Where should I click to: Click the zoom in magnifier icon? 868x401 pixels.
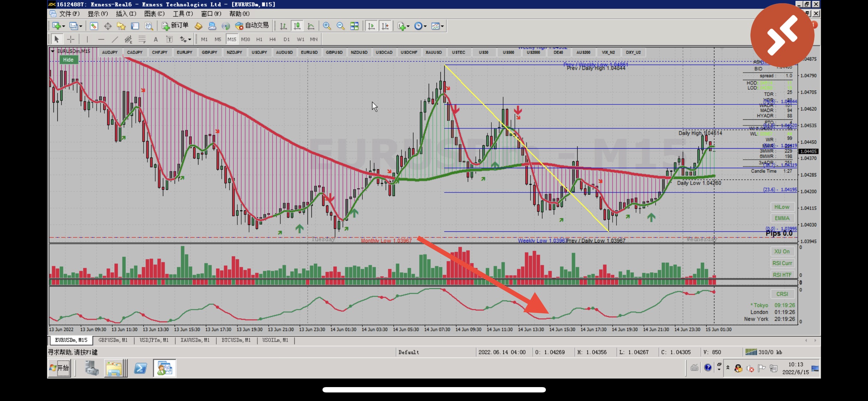pyautogui.click(x=326, y=26)
